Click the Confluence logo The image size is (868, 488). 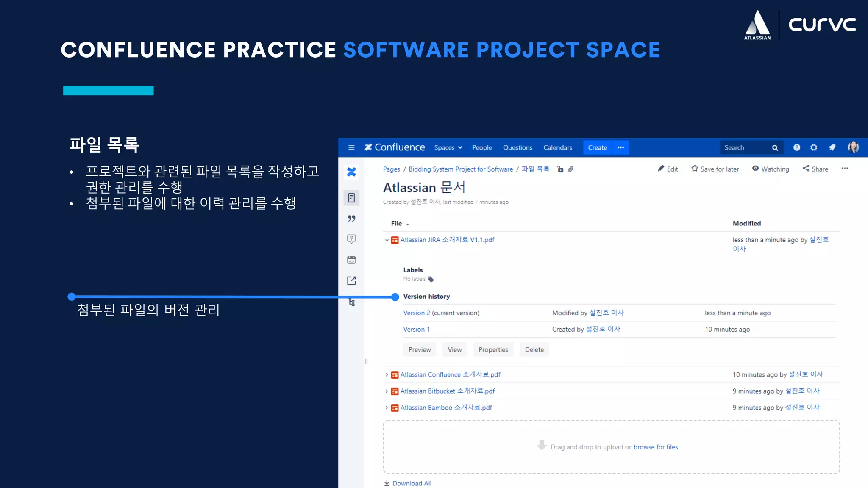point(395,147)
